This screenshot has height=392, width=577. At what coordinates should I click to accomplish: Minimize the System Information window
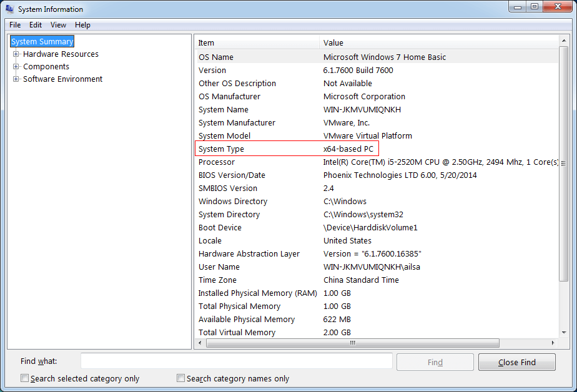click(518, 7)
